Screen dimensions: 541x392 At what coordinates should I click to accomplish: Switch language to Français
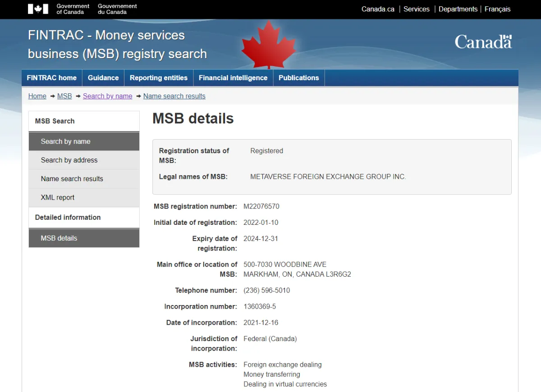[x=498, y=9]
